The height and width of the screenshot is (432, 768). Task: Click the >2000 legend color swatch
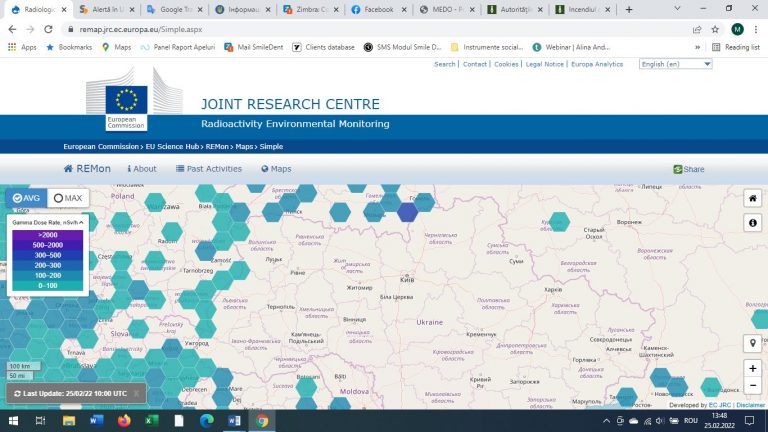point(48,235)
